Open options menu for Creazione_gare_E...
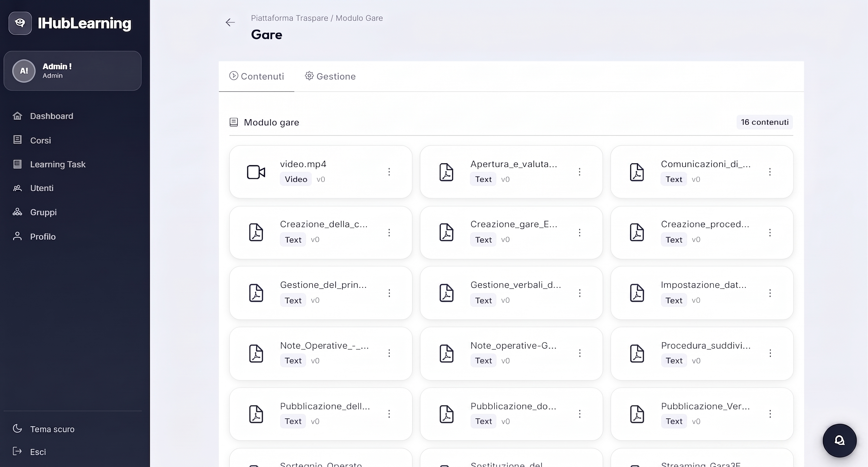 click(x=580, y=233)
